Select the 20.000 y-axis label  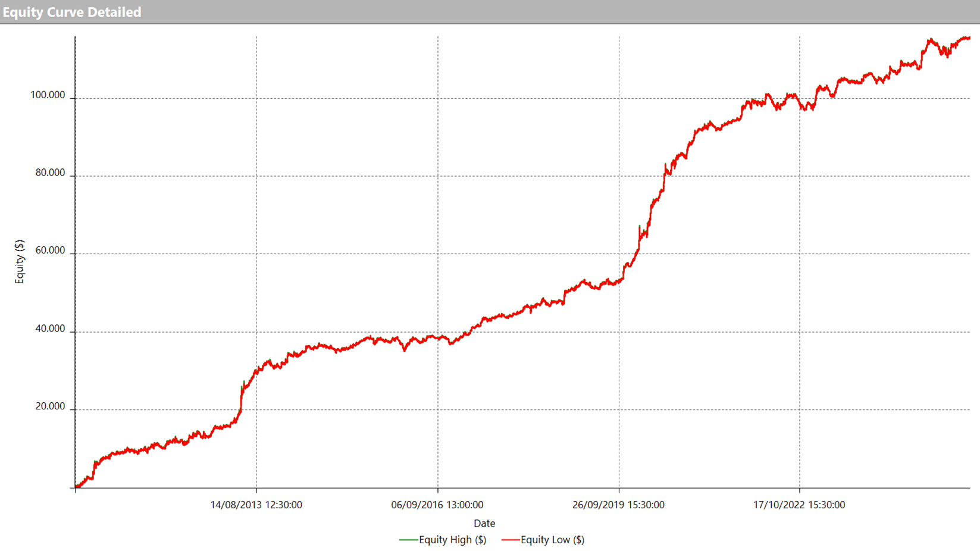pyautogui.click(x=50, y=406)
